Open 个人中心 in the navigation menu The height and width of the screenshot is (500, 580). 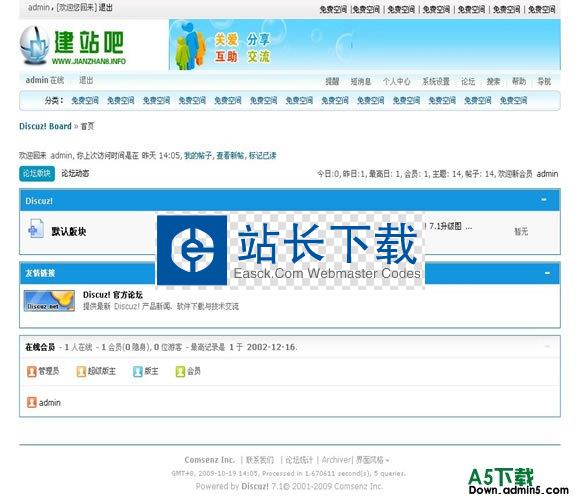(x=397, y=81)
